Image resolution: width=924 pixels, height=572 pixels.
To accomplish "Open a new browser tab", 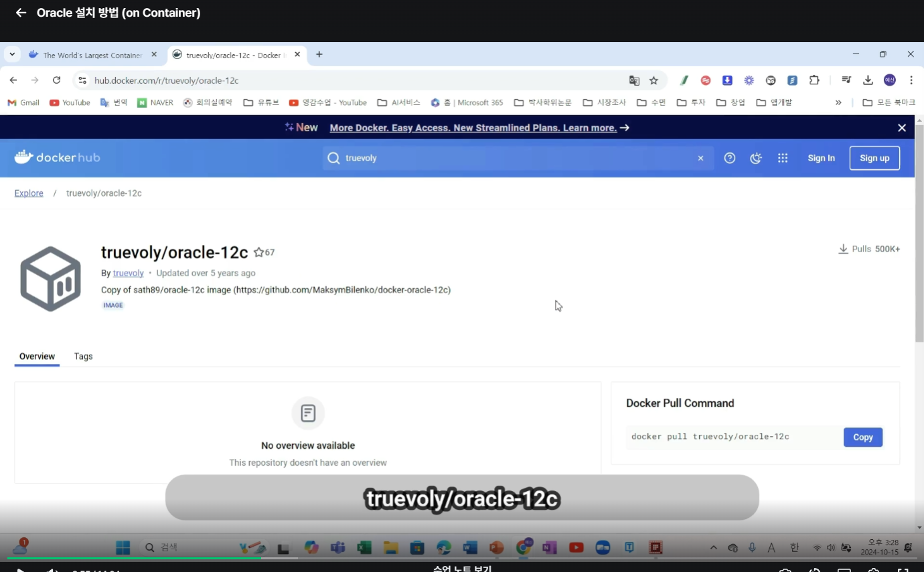I will [x=319, y=54].
